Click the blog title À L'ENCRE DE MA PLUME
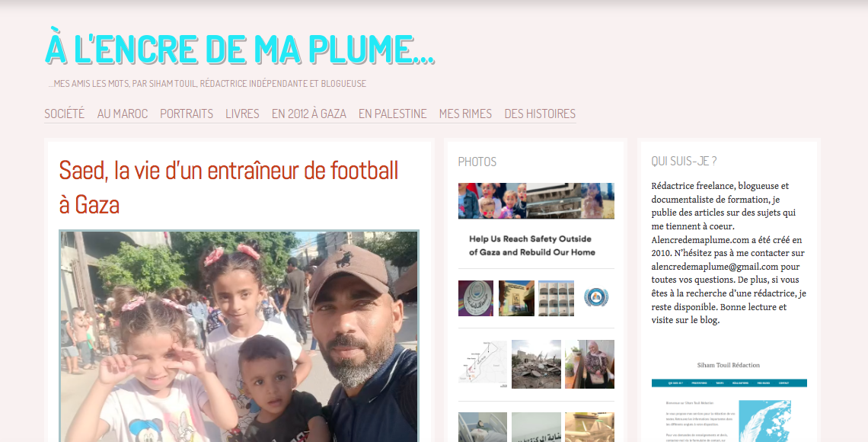Screen dimensions: 868x442 [239, 49]
